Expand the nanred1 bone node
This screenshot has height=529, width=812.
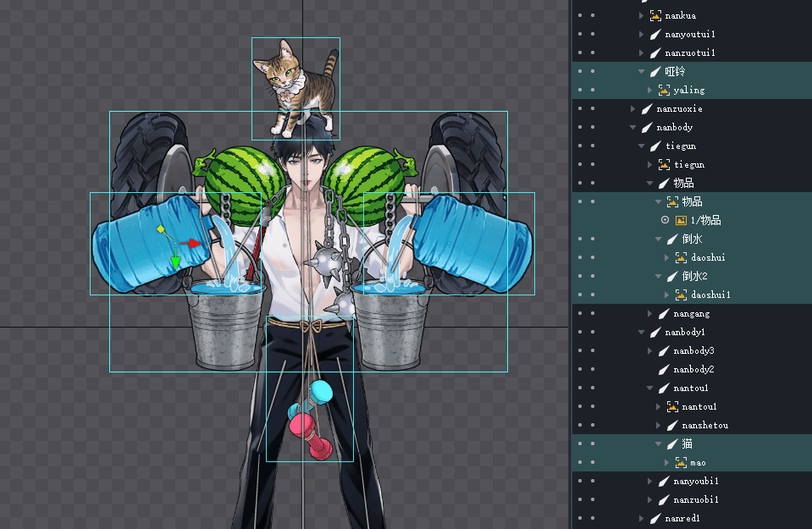pos(642,519)
